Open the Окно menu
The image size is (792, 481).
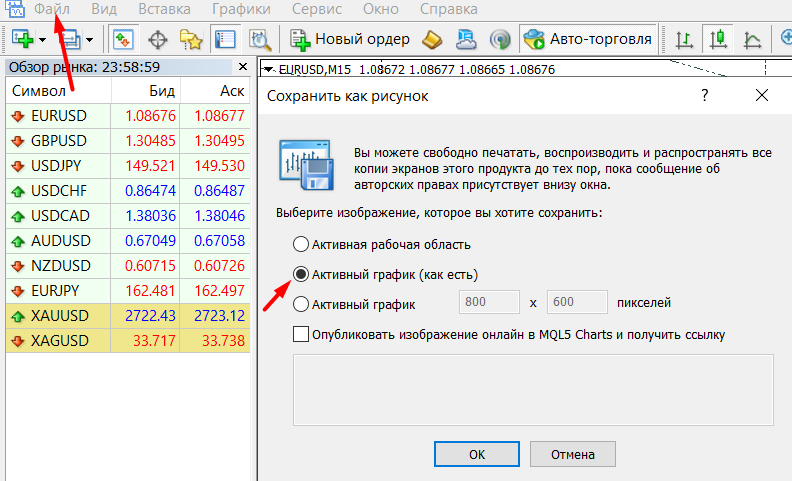pos(381,9)
